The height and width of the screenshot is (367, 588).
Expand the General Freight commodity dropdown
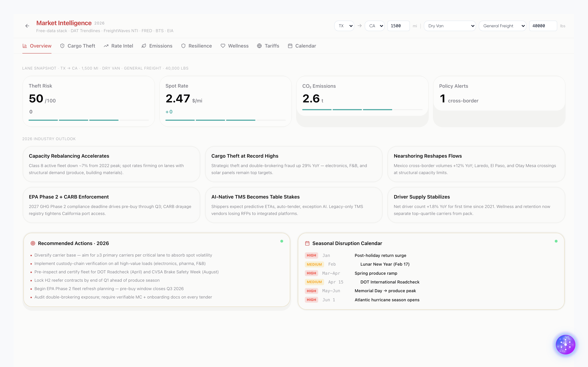(x=502, y=26)
